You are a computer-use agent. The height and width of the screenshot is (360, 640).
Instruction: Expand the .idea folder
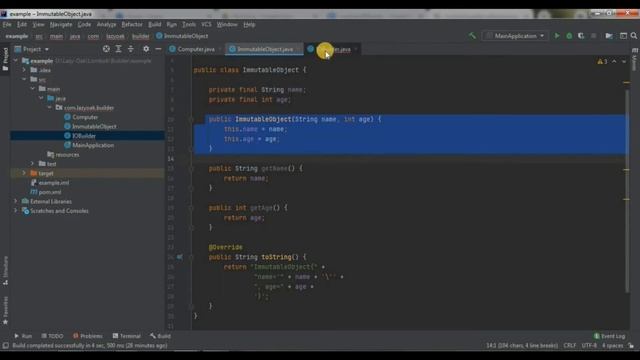pos(24,70)
